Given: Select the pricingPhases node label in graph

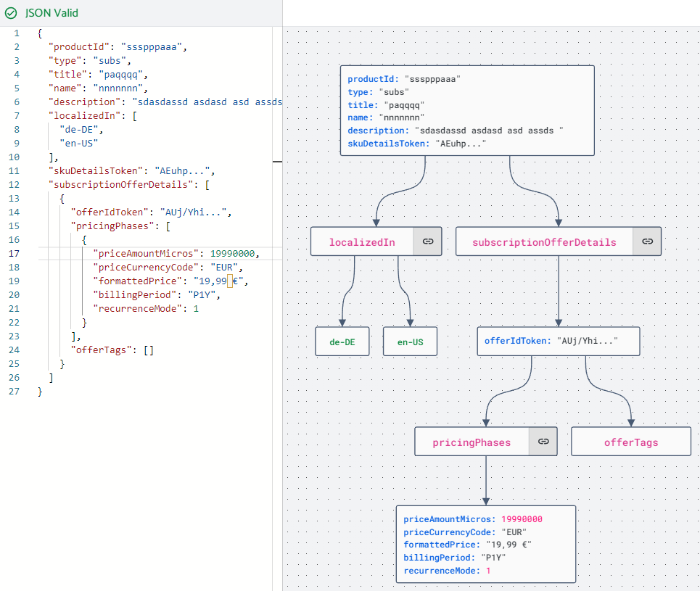Looking at the screenshot, I should (472, 442).
